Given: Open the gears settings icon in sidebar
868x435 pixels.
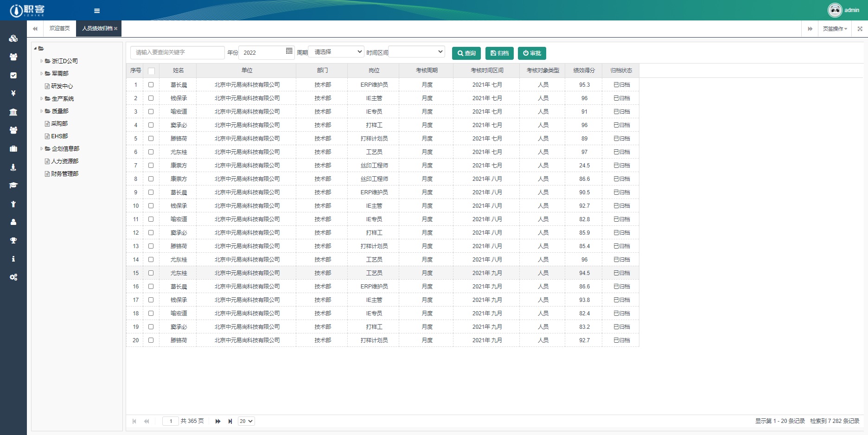Looking at the screenshot, I should point(13,277).
